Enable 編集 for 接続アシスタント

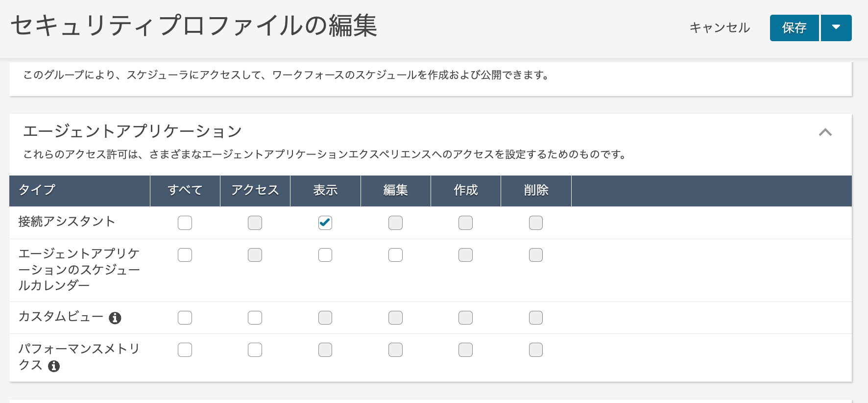[x=395, y=223]
